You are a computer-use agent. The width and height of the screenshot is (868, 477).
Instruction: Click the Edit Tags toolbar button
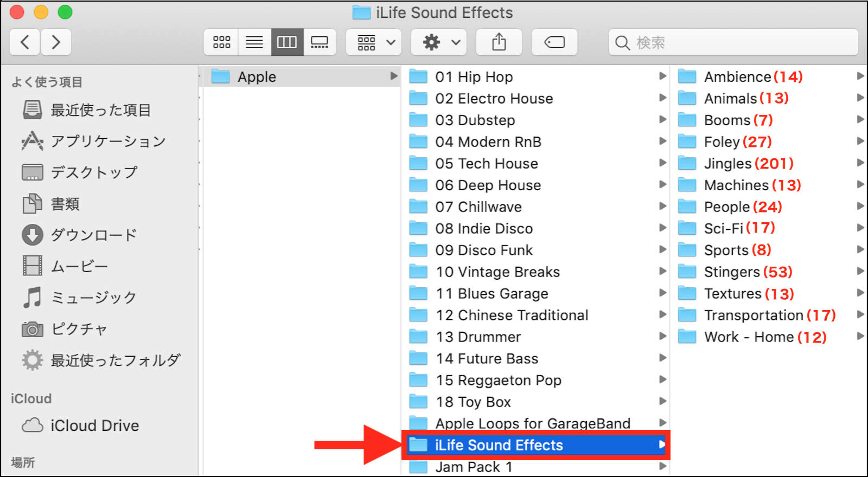pyautogui.click(x=554, y=42)
